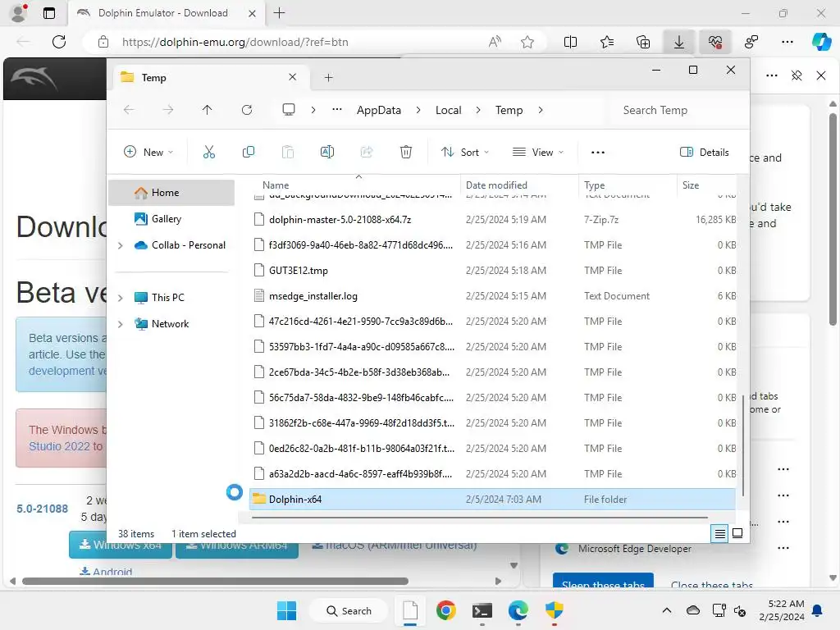Click the Cut scissors icon in Explorer toolbar
Screen dimensions: 840x630
209,152
